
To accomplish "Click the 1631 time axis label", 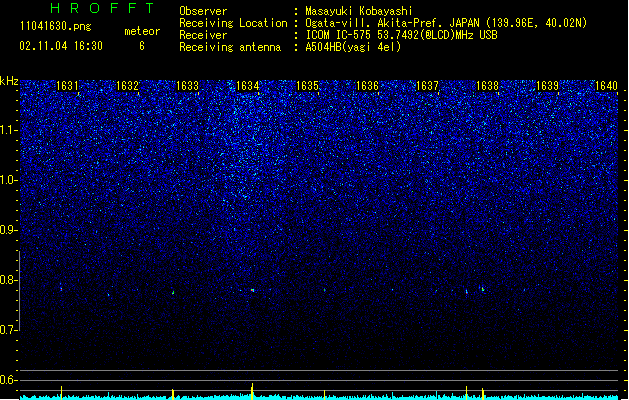I will click(67, 86).
